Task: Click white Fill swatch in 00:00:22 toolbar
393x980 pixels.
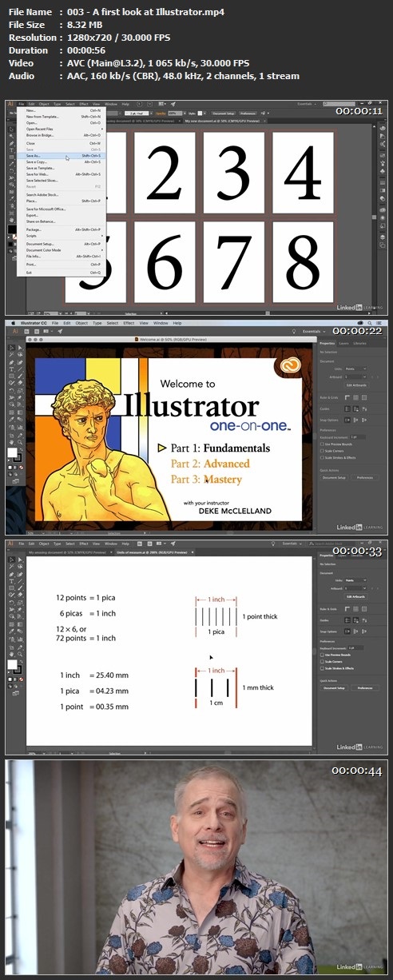Action: tap(12, 452)
